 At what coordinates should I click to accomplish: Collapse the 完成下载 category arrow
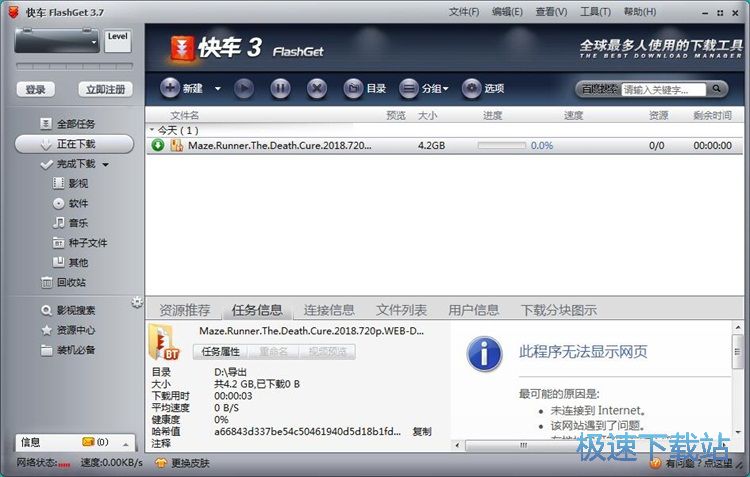(105, 165)
